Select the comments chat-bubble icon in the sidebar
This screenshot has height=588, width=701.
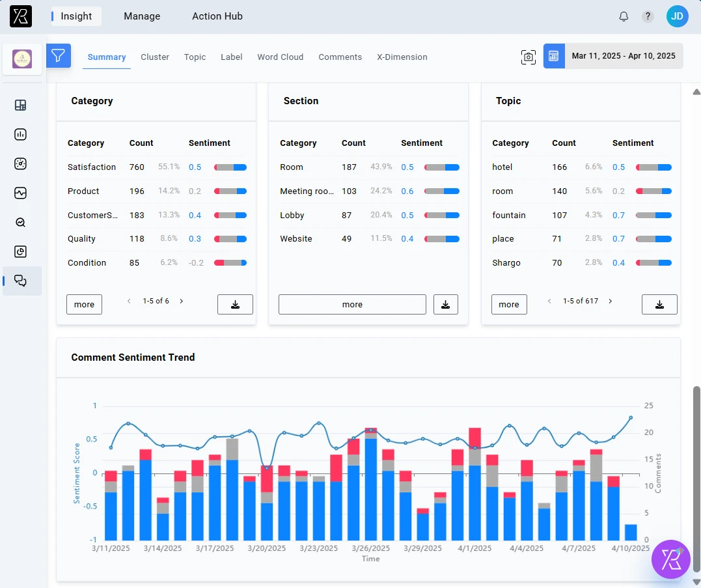[20, 281]
